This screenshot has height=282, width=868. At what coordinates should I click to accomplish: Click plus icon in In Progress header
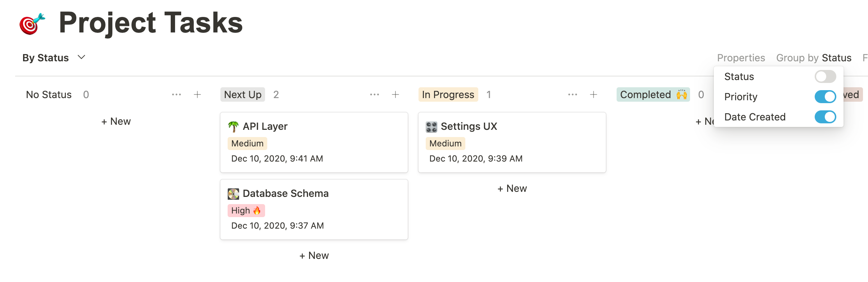pos(594,94)
